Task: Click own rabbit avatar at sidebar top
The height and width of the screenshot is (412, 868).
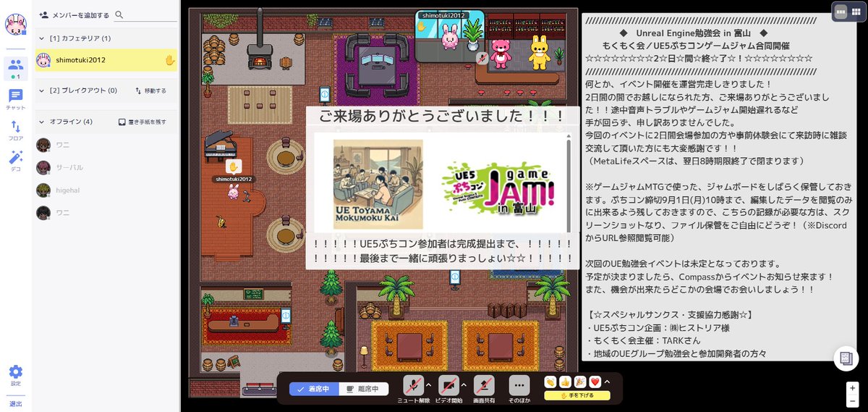Action: tap(15, 25)
